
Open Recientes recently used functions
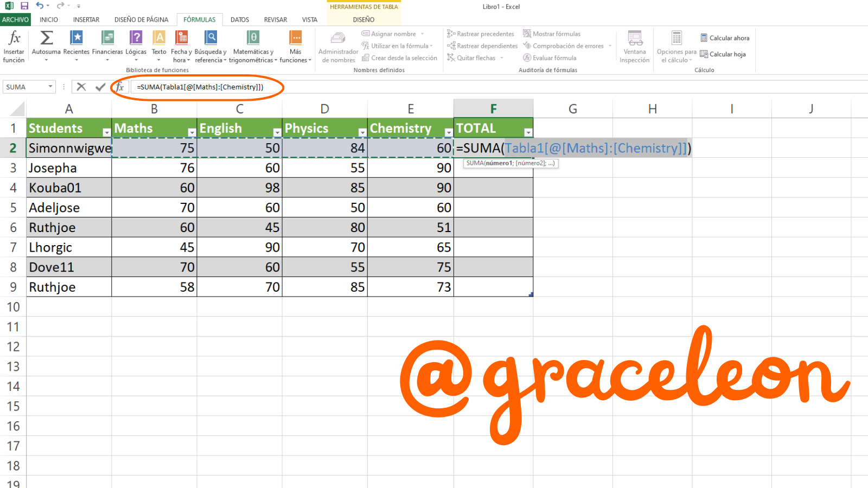tap(76, 47)
